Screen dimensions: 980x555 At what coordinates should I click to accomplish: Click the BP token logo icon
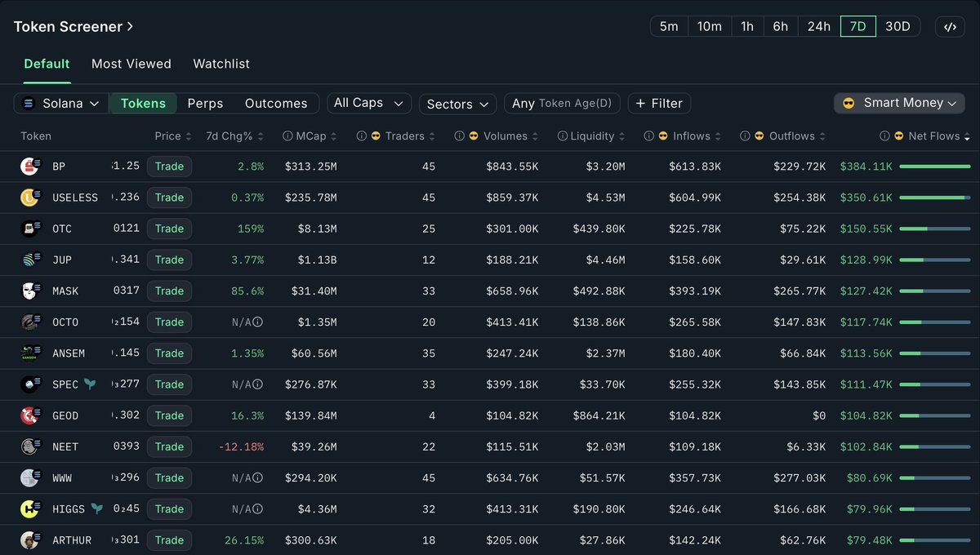[30, 166]
